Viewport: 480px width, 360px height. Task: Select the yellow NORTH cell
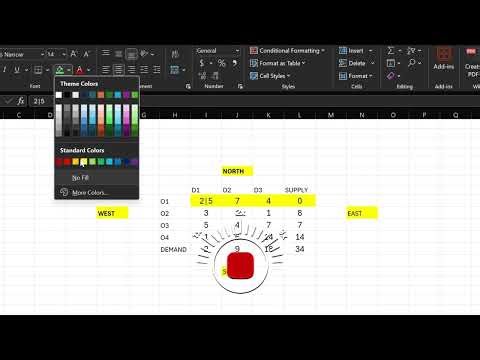point(237,171)
